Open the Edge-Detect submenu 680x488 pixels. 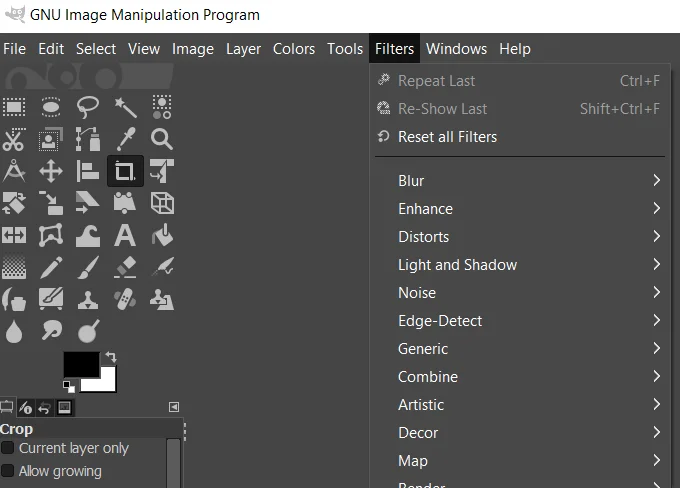(x=520, y=321)
